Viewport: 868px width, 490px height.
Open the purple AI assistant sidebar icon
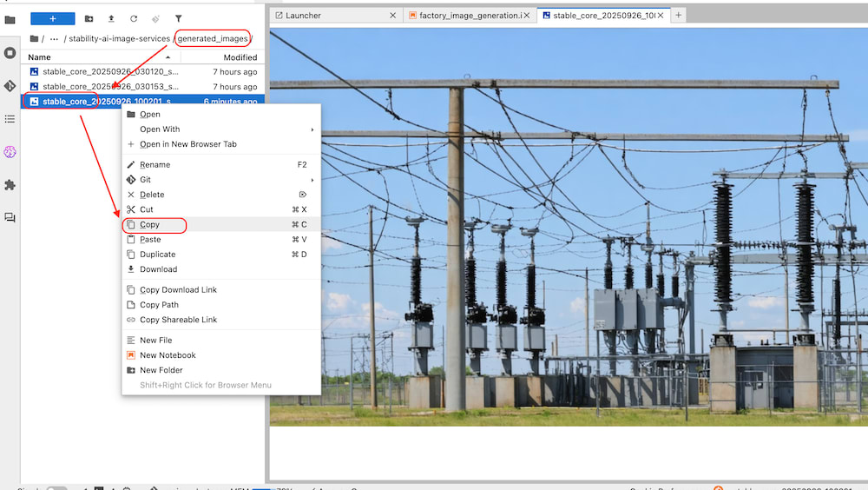10,152
